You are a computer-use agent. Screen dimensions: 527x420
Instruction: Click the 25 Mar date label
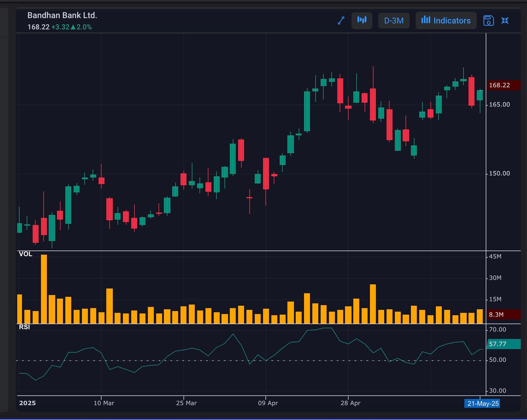click(186, 403)
